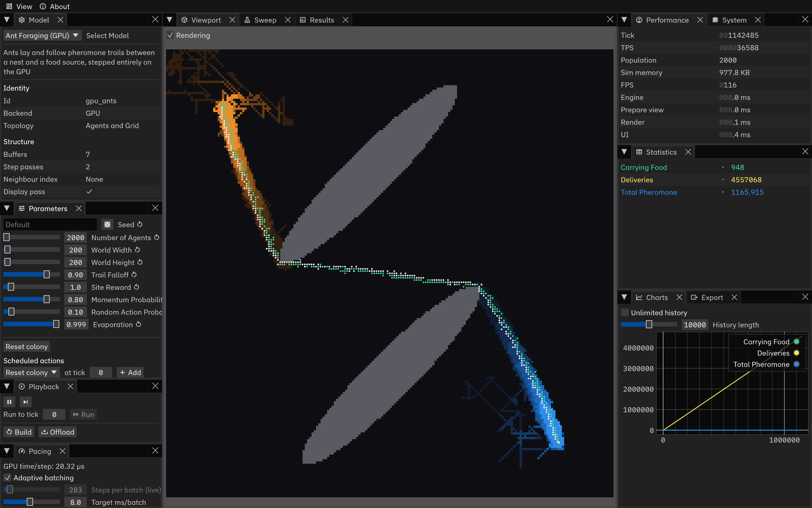Close the Sweep tab
The height and width of the screenshot is (508, 812).
click(x=288, y=20)
